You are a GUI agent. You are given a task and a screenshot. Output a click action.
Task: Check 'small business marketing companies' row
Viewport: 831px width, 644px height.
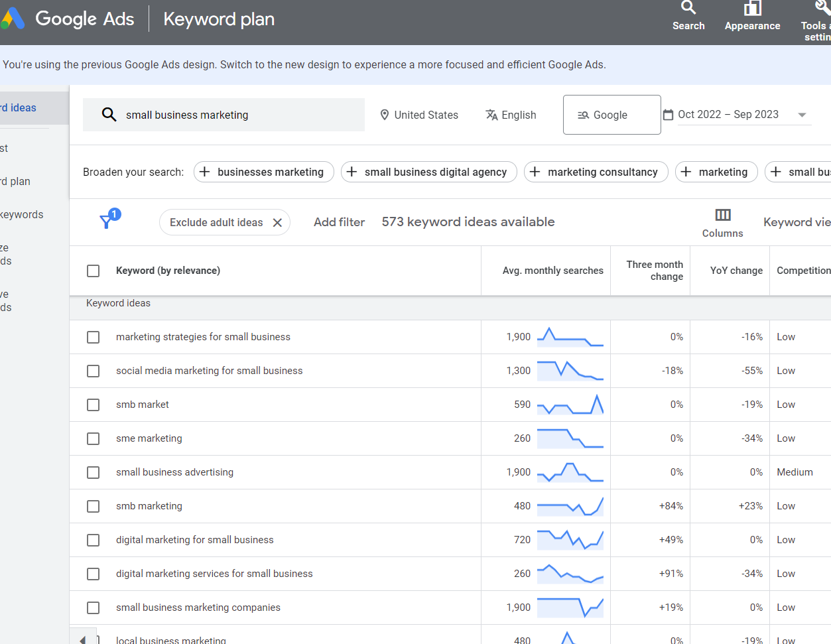[94, 608]
